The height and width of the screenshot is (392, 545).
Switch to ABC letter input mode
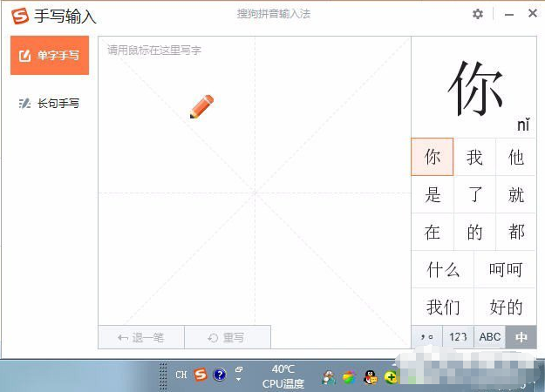[489, 337]
